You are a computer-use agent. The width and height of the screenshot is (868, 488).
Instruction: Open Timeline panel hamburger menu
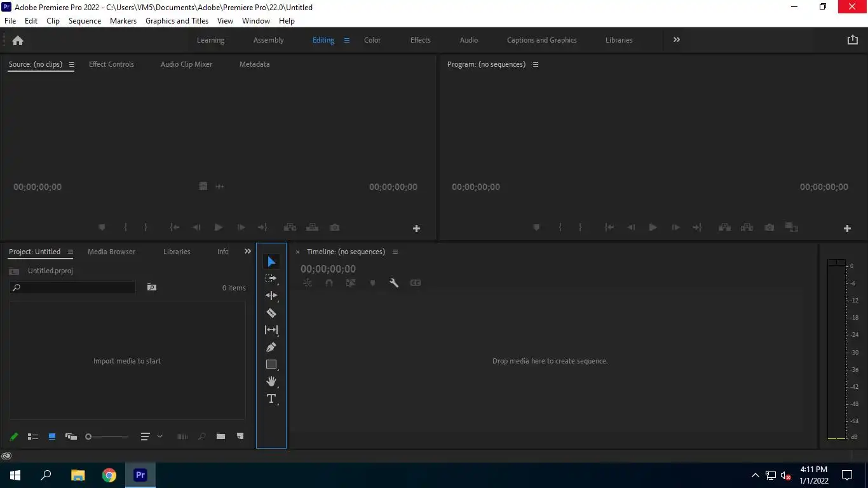click(x=395, y=252)
